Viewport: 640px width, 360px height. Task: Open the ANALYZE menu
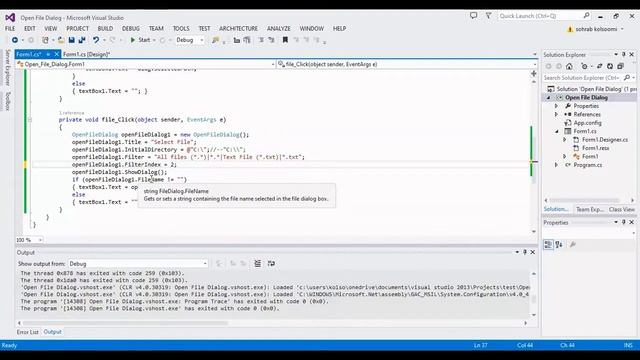[279, 29]
